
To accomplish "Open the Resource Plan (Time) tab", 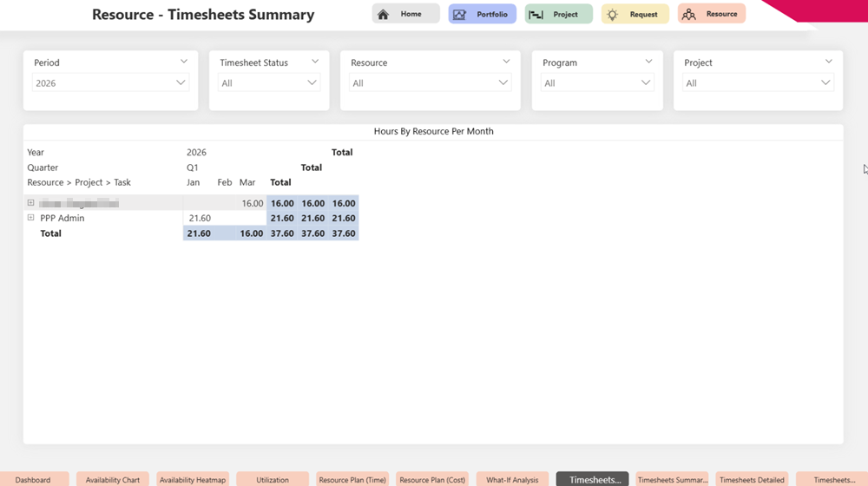I will tap(352, 479).
